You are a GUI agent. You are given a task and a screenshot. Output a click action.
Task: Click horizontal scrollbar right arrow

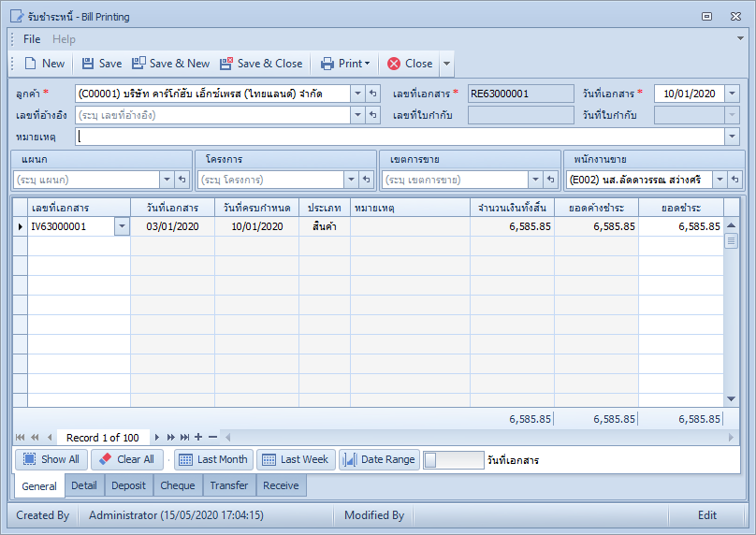click(x=731, y=437)
